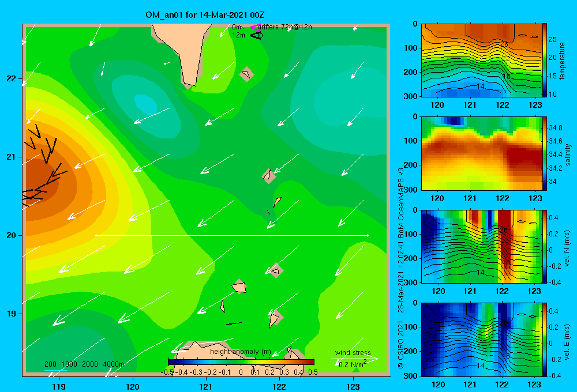Open the northward velocity cross-section panel
Viewport: 577px width, 392px height.
(482, 246)
